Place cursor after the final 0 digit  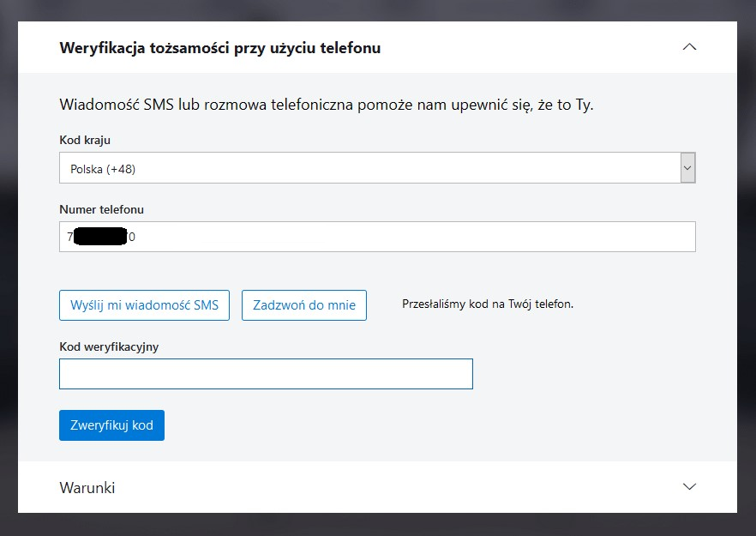click(x=137, y=237)
